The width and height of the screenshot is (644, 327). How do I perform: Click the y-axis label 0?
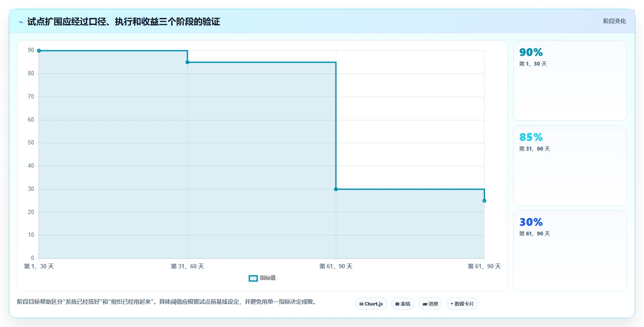tap(32, 258)
